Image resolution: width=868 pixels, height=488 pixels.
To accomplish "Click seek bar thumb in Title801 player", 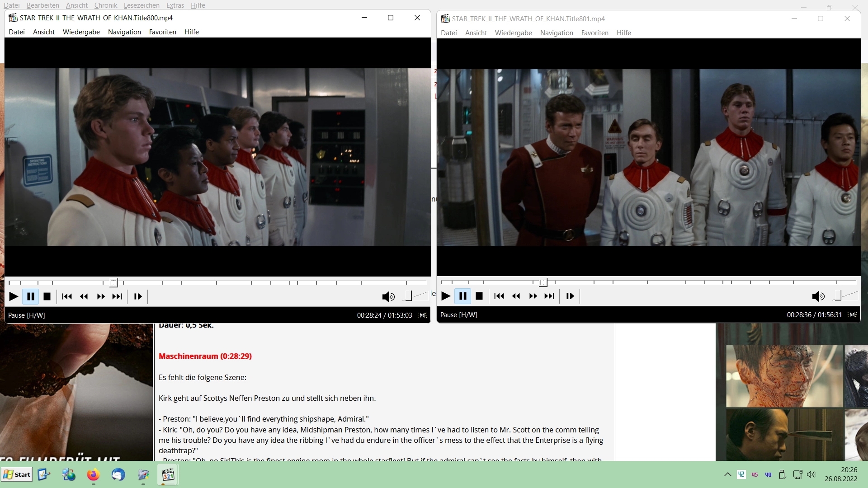I will pos(543,282).
